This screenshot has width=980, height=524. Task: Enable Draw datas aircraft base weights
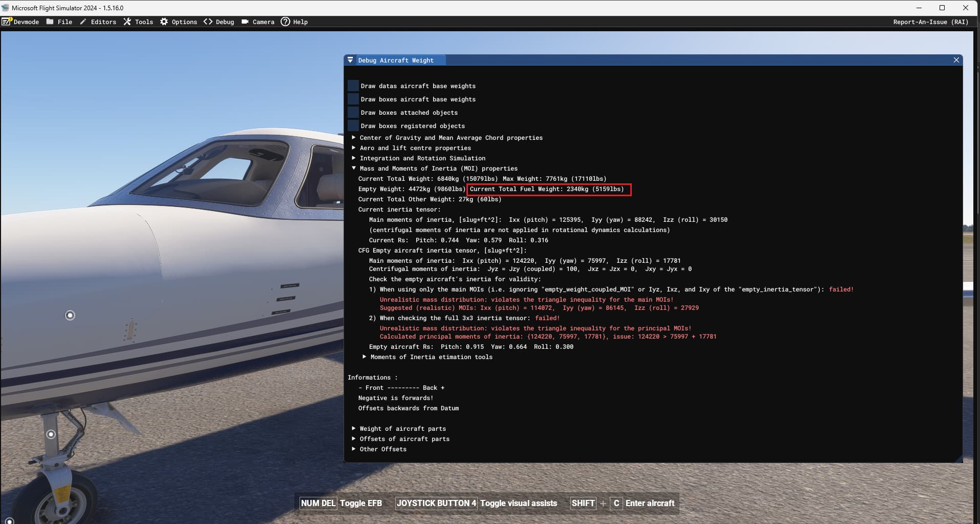tap(353, 86)
